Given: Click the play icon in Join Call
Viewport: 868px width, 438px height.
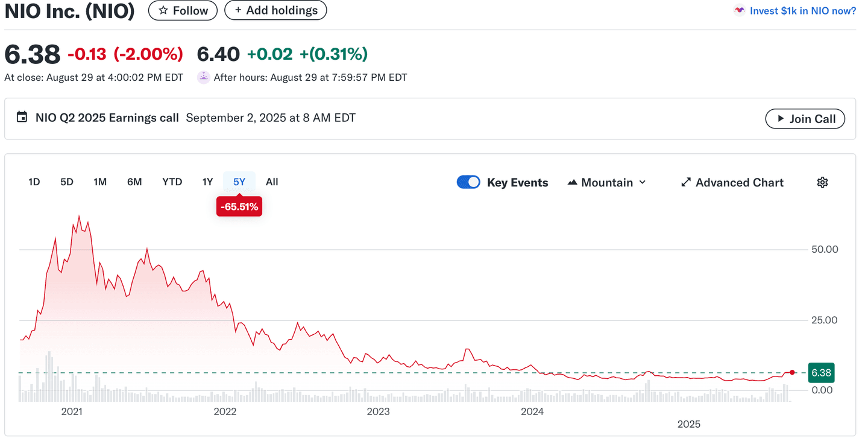Looking at the screenshot, I should pos(781,119).
